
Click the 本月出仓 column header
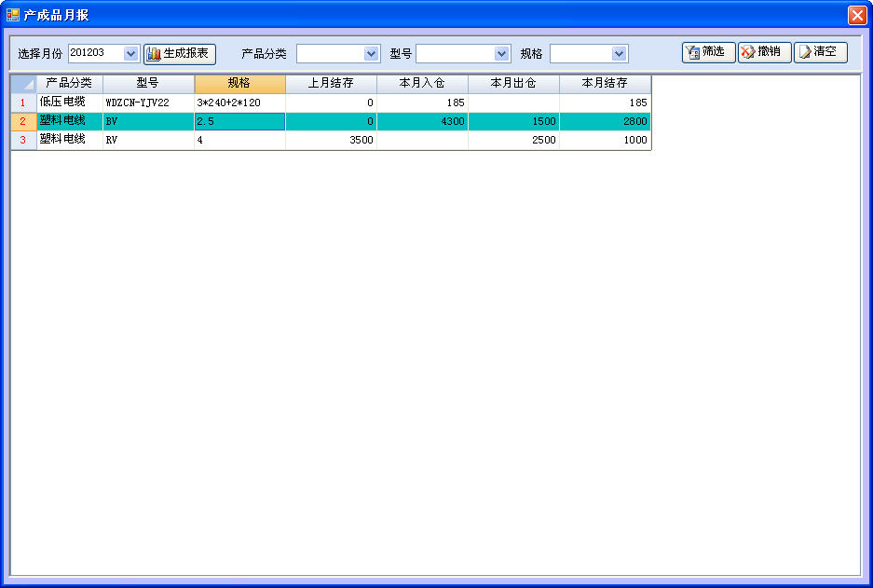pos(513,84)
